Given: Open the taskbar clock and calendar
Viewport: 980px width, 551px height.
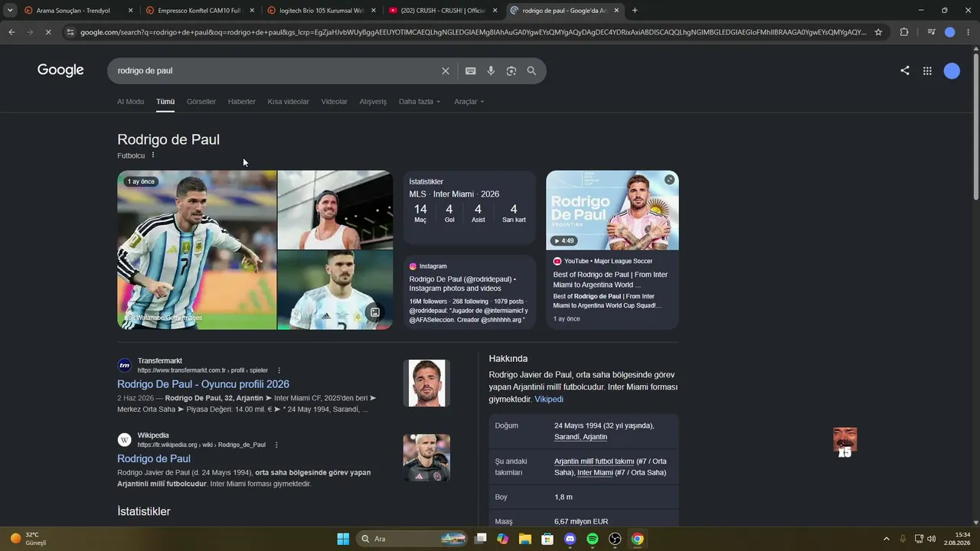Looking at the screenshot, I should 957,539.
